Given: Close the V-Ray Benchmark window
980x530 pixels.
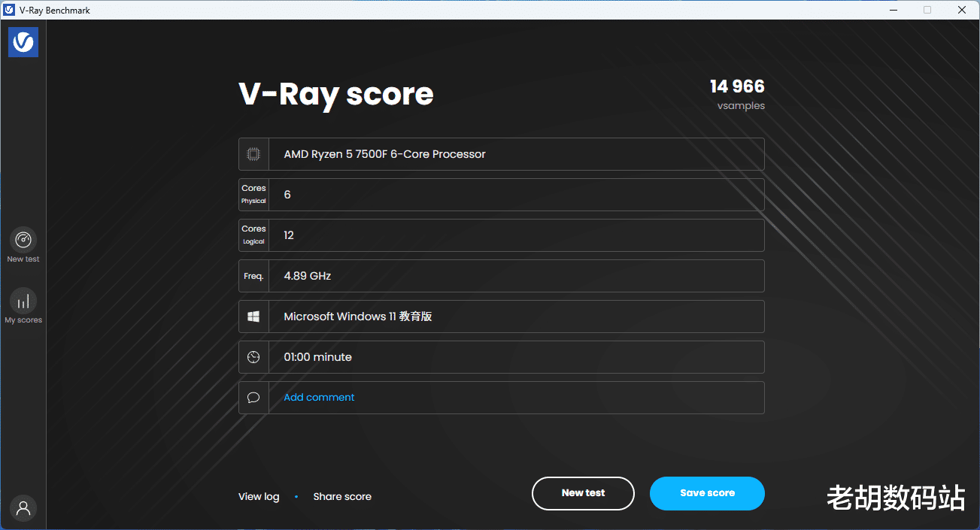Looking at the screenshot, I should [x=962, y=10].
